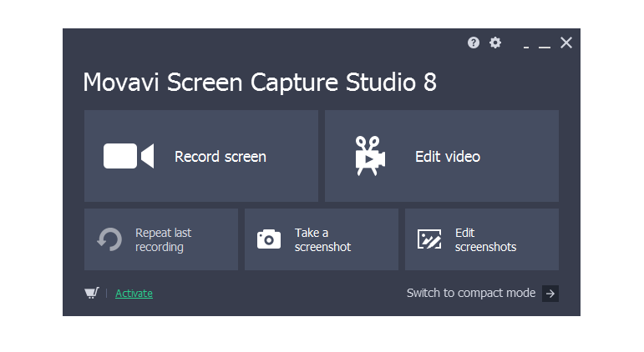Screen dimensions: 644x352
Task: Open settings with the gear icon
Action: click(x=495, y=43)
